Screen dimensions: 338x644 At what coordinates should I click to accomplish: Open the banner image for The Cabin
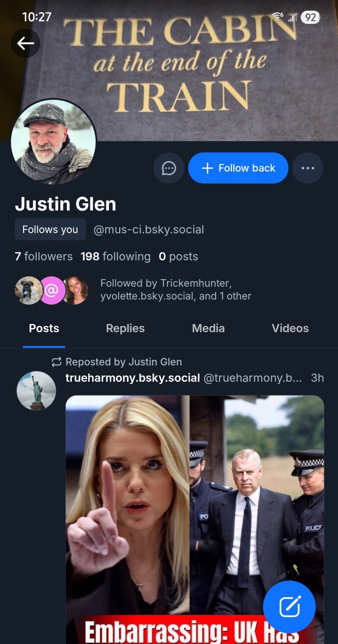(x=193, y=64)
